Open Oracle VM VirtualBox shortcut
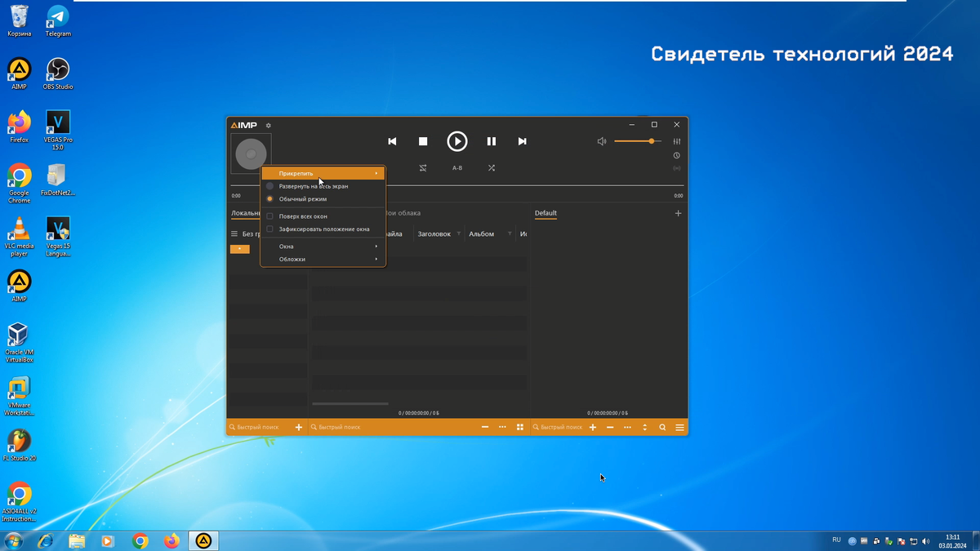 pos(19,342)
